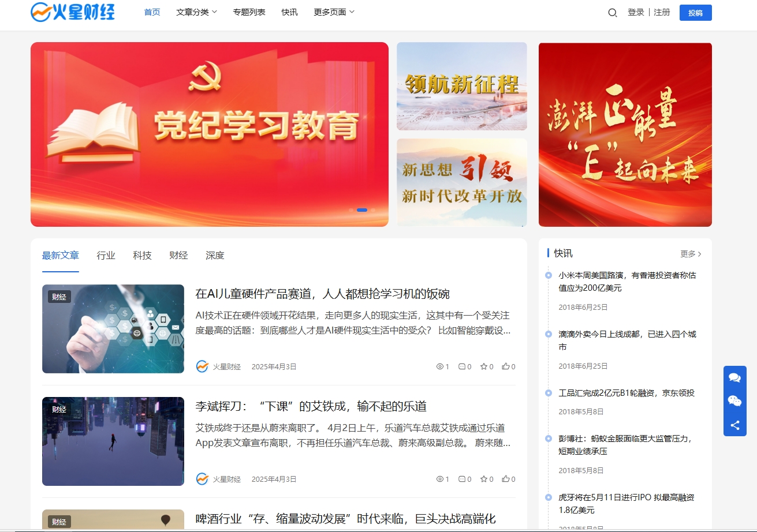757x532 pixels.
Task: Click the 党纪学习教育 main banner
Action: pos(210,134)
